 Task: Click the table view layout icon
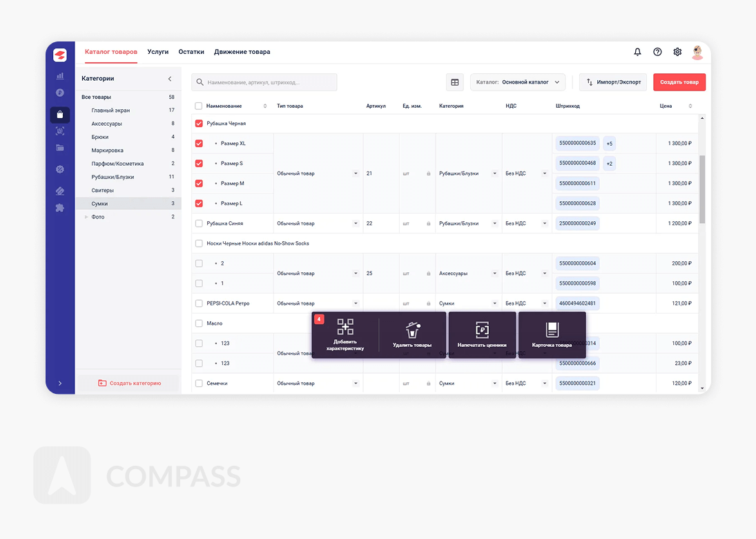point(455,82)
